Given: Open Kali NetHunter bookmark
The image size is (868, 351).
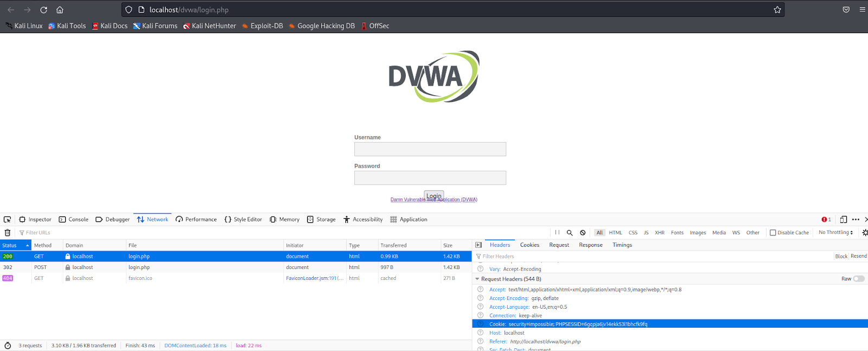Looking at the screenshot, I should click(x=209, y=26).
